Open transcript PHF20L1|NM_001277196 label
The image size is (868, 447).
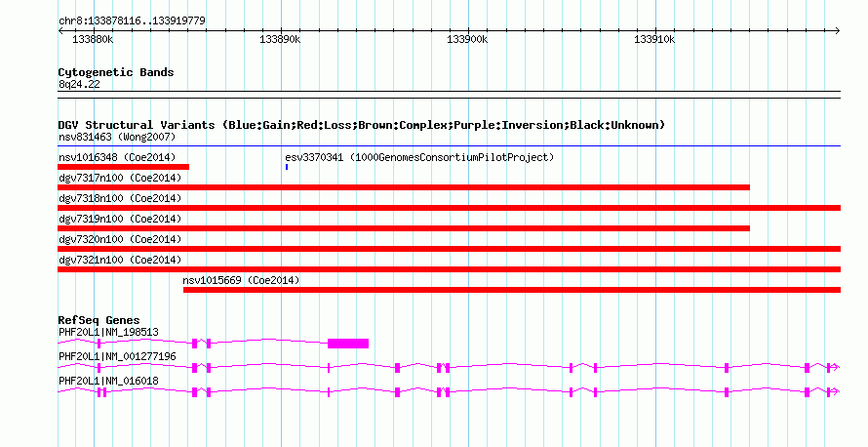[x=117, y=356]
